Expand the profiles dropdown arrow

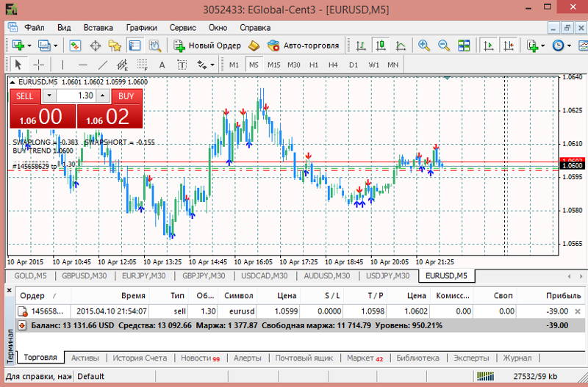pyautogui.click(x=56, y=46)
